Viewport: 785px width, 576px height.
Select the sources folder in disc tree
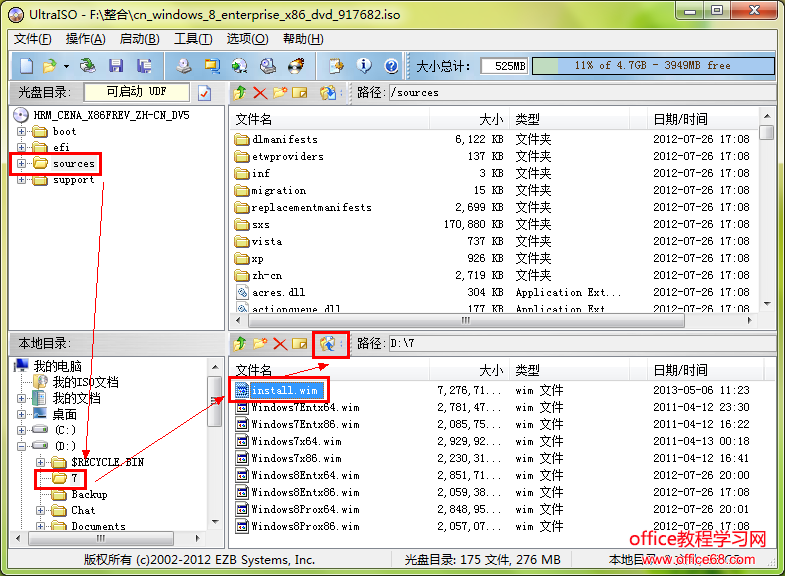tap(73, 164)
